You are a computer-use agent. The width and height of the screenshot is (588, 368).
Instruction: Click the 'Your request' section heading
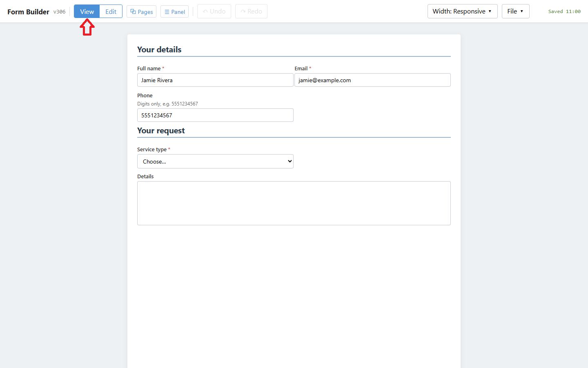[x=161, y=130]
